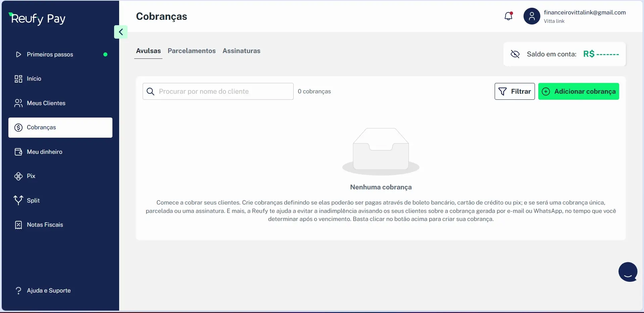
Task: Click the Reufy Pay logo
Action: 38,19
